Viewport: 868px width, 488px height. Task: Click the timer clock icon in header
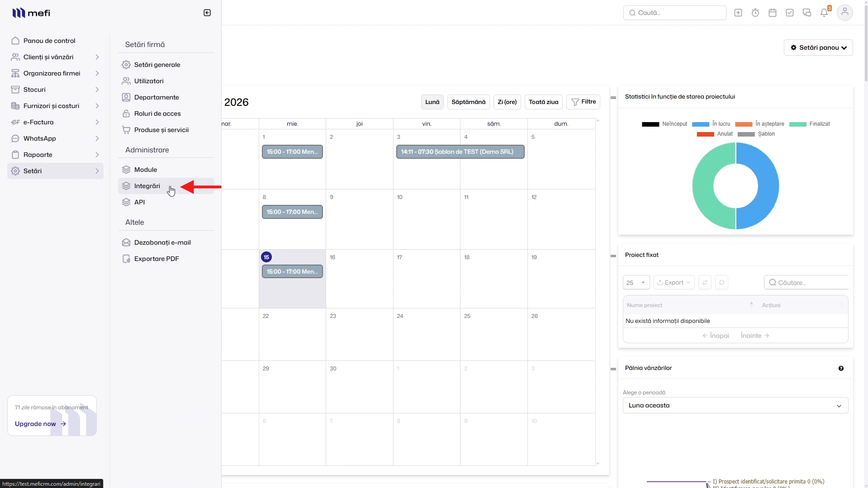point(755,13)
